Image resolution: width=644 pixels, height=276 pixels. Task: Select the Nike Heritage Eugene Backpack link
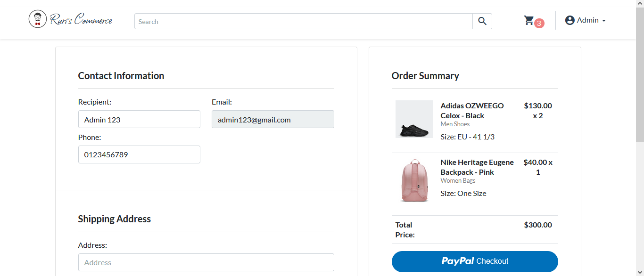[x=477, y=167]
